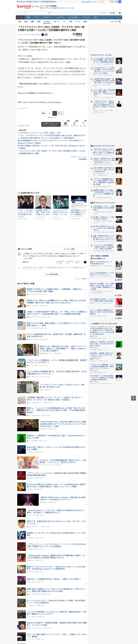
Task: Open イーロン・マスク recommended article thumbnail
Action: [x=26, y=202]
